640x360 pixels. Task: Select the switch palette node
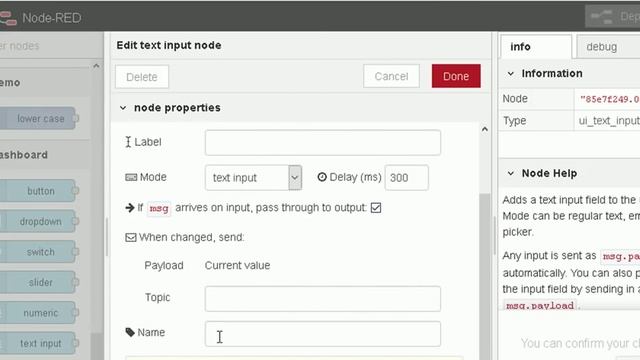(x=39, y=252)
